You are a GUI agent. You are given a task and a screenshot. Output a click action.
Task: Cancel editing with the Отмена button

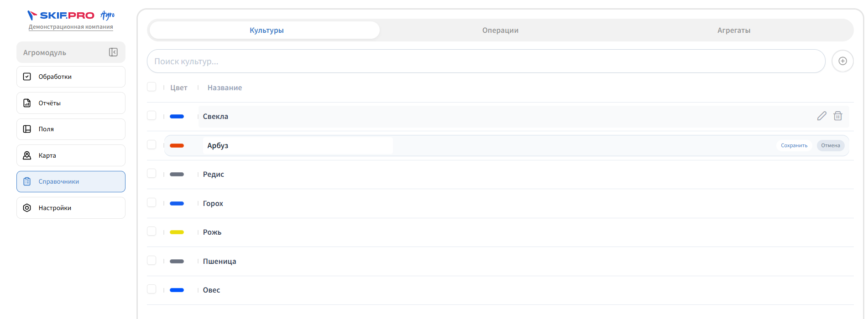click(x=831, y=145)
